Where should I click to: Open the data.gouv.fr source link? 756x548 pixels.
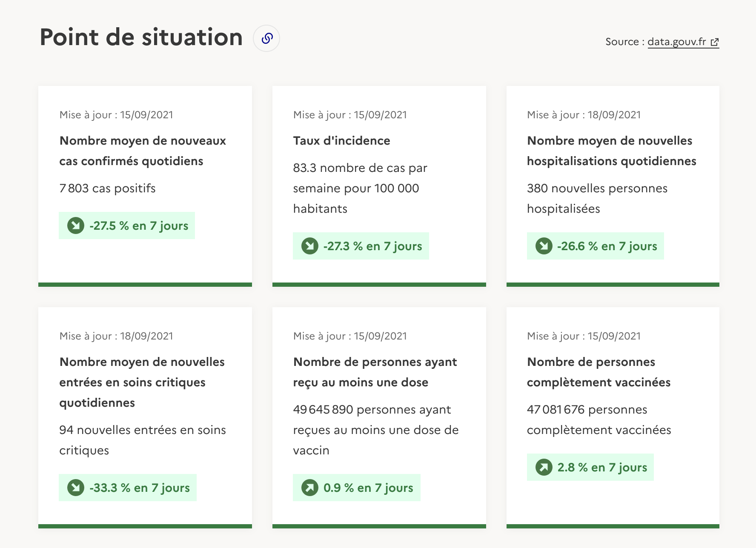pyautogui.click(x=683, y=42)
